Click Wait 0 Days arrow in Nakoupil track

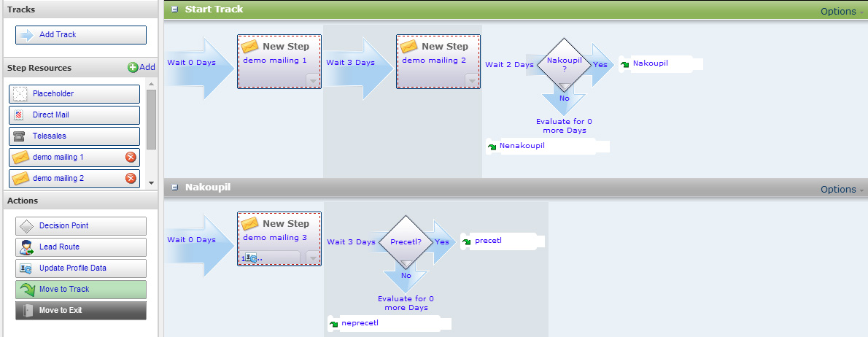tap(199, 246)
